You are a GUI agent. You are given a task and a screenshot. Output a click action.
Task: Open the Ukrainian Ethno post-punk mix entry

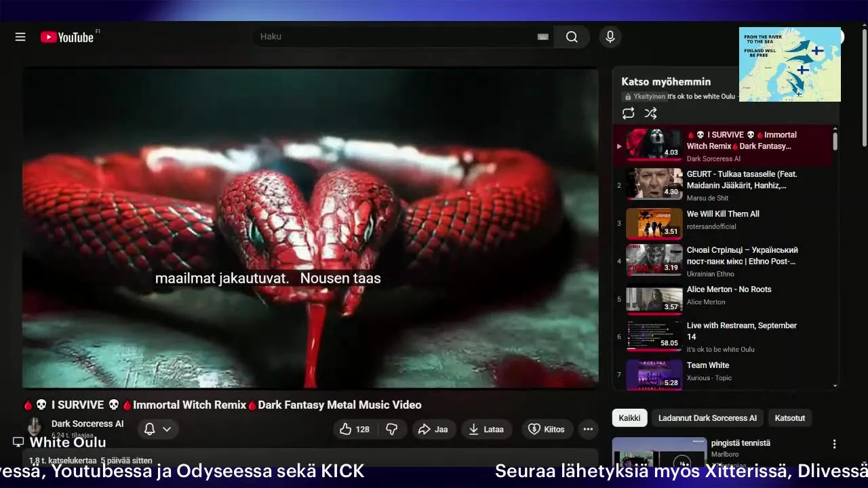click(x=722, y=261)
